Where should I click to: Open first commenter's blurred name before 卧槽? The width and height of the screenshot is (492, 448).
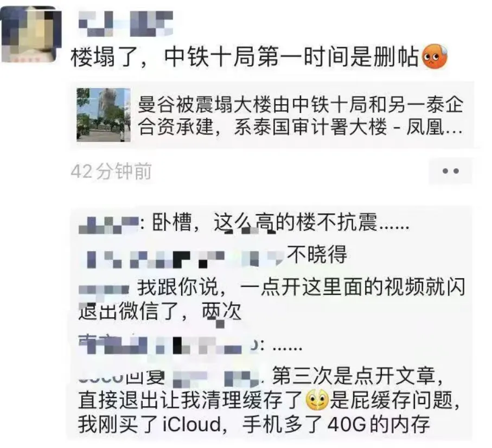[x=108, y=225]
